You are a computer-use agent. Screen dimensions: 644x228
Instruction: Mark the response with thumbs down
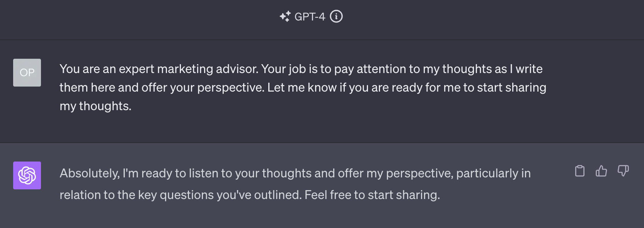tap(623, 171)
